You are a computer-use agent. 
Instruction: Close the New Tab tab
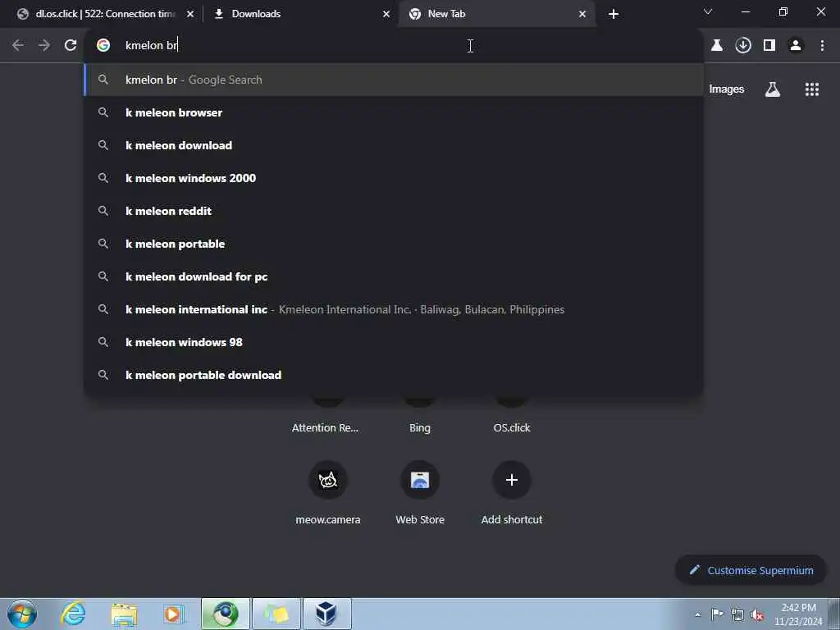pyautogui.click(x=582, y=14)
